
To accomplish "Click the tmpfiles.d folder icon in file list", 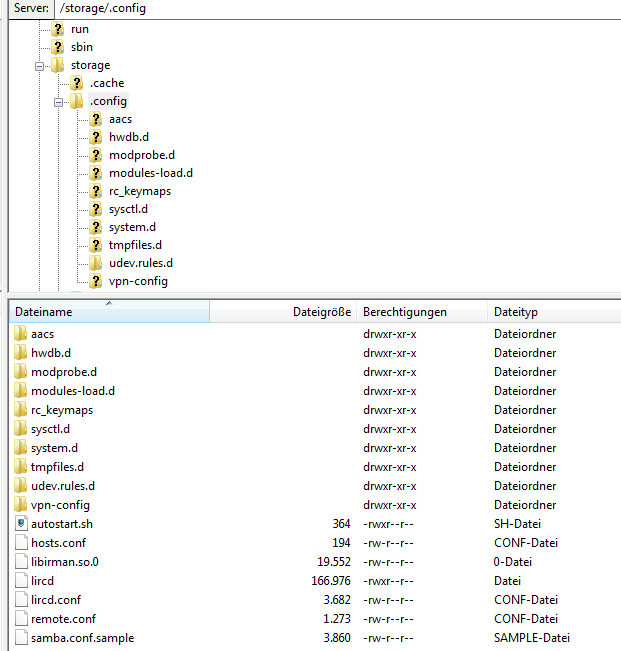I will [x=20, y=467].
